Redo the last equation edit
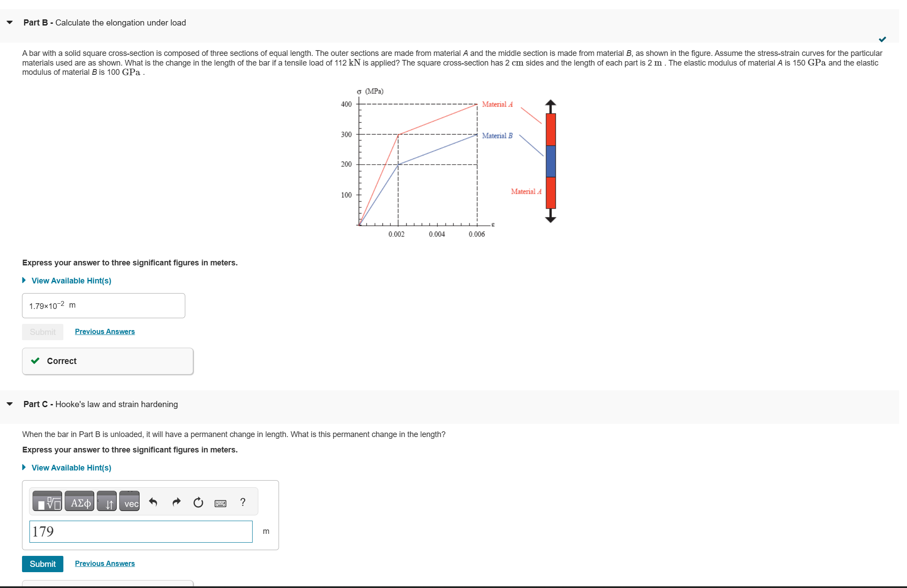 [x=176, y=502]
